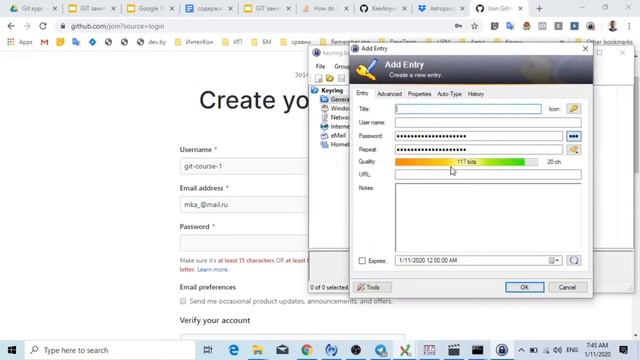Show hidden system tray icons
This screenshot has height=360, width=640.
click(x=521, y=350)
